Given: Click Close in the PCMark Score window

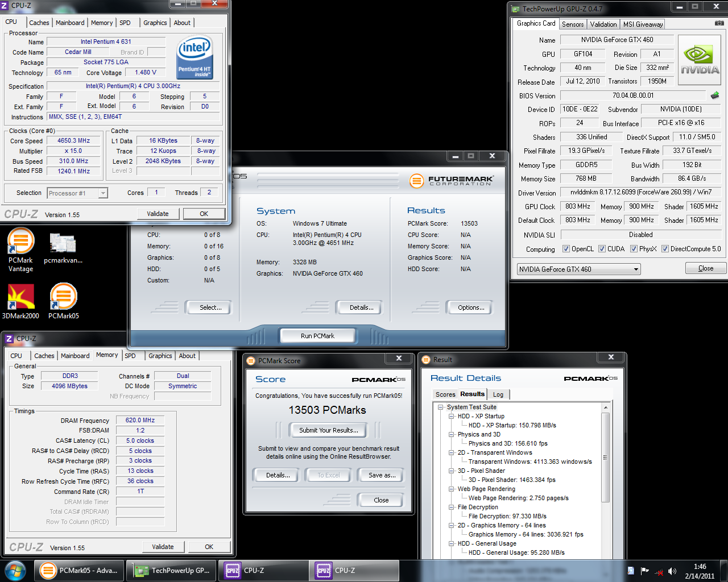Looking at the screenshot, I should [x=381, y=500].
